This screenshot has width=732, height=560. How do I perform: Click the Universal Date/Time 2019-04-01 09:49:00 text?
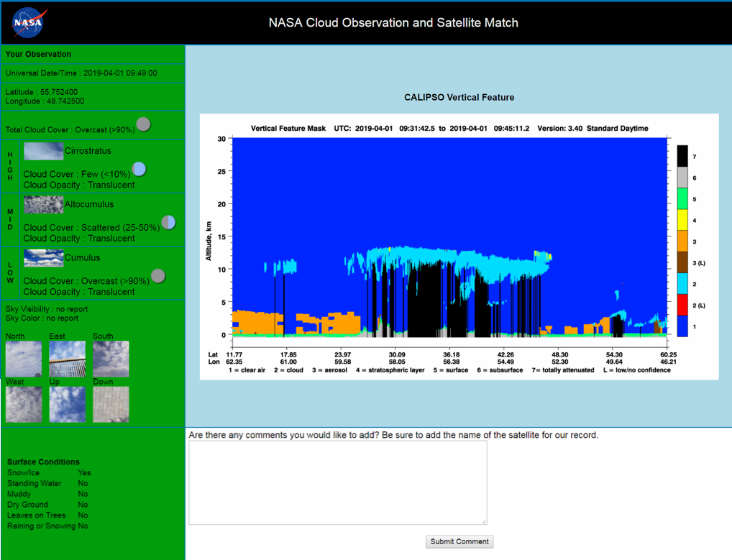click(x=81, y=73)
